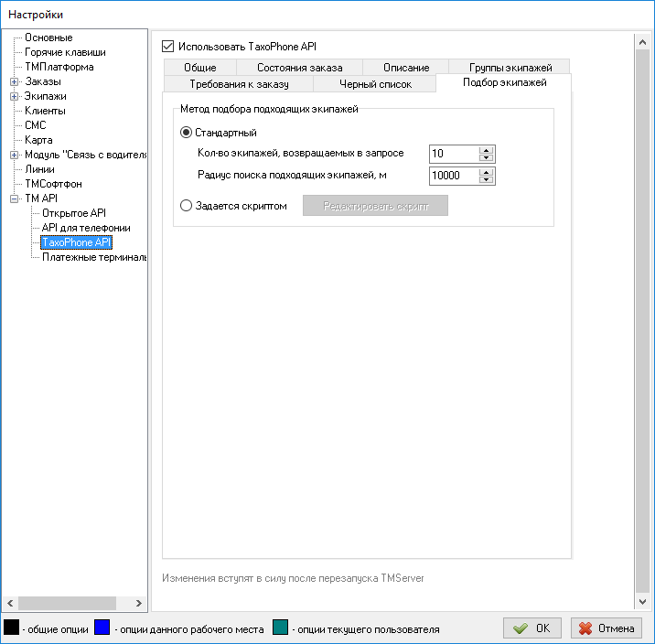Image resolution: width=655 pixels, height=644 pixels.
Task: Select the Стандартный radio button
Action: coord(186,133)
